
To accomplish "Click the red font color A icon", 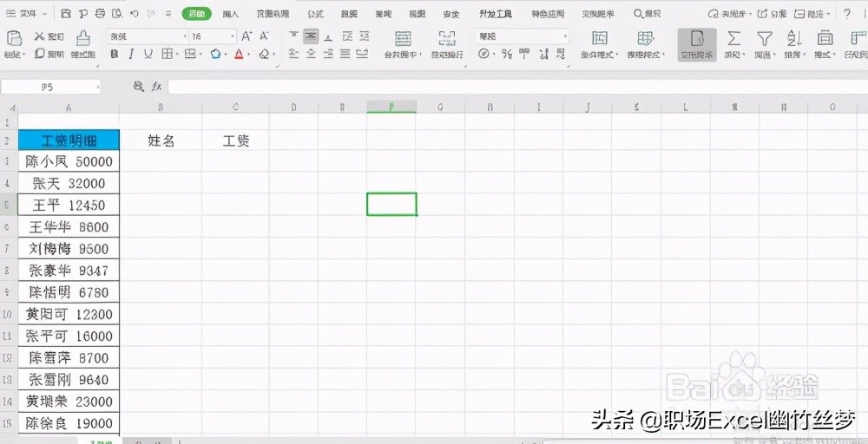I will point(239,54).
